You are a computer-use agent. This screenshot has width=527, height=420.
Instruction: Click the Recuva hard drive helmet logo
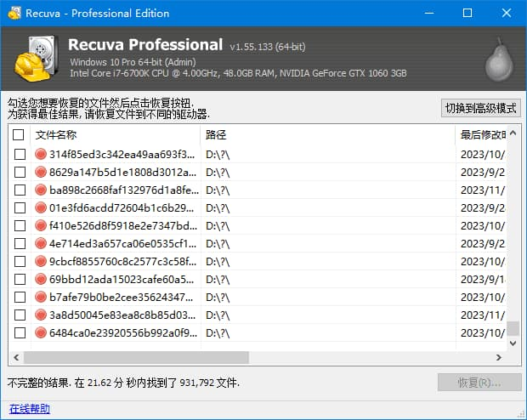37,58
